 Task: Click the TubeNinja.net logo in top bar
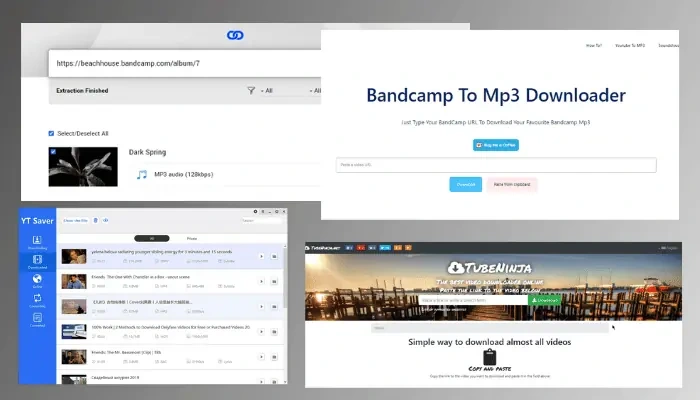tap(323, 248)
